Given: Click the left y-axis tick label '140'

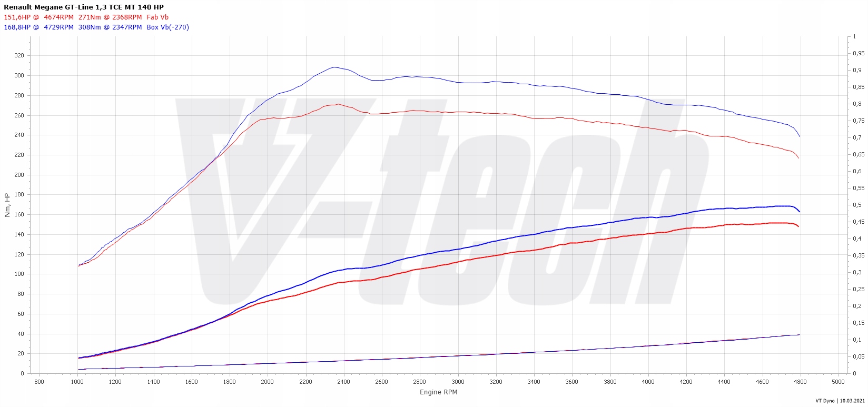Looking at the screenshot, I should point(19,235).
